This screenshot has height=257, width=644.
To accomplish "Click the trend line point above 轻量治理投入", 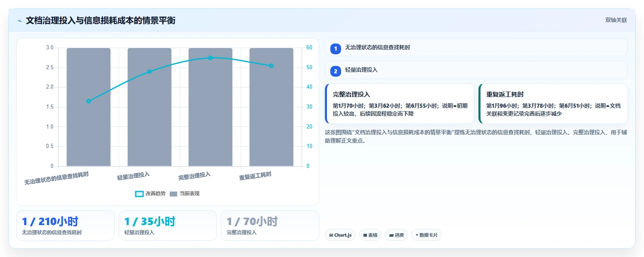I will pyautogui.click(x=149, y=72).
